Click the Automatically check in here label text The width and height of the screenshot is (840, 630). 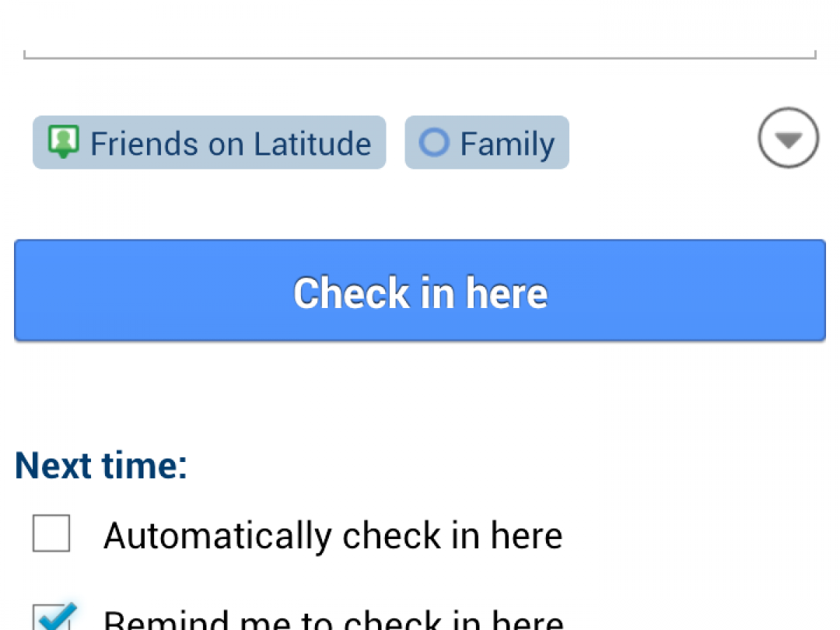point(332,536)
